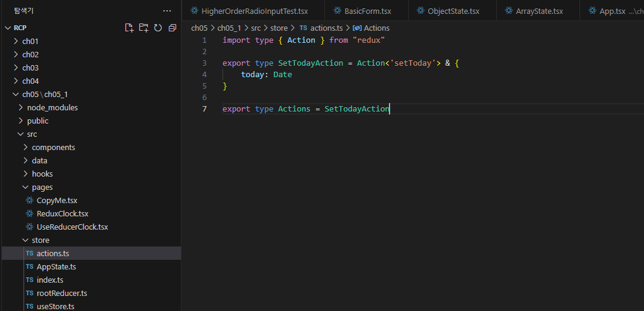Switch to the BasicForm.tsx tab
The width and height of the screenshot is (644, 311).
[367, 11]
